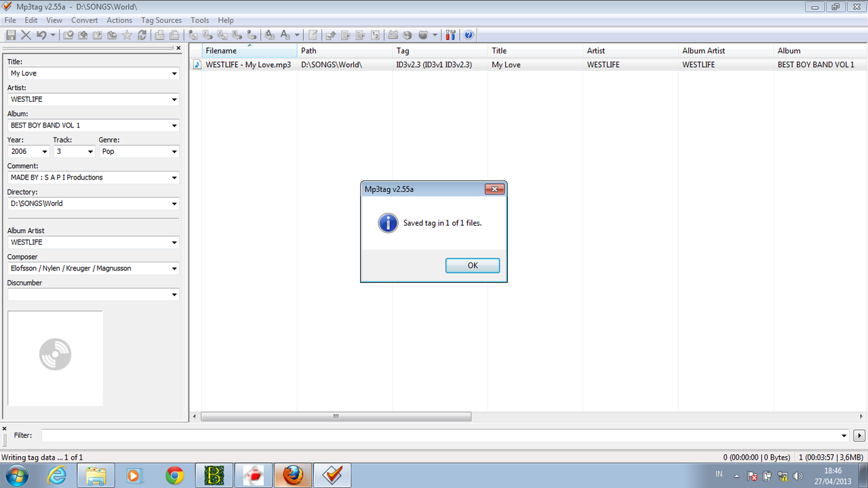Viewport: 868px width, 488px height.
Task: Click the Refresh view icon
Action: [142, 35]
